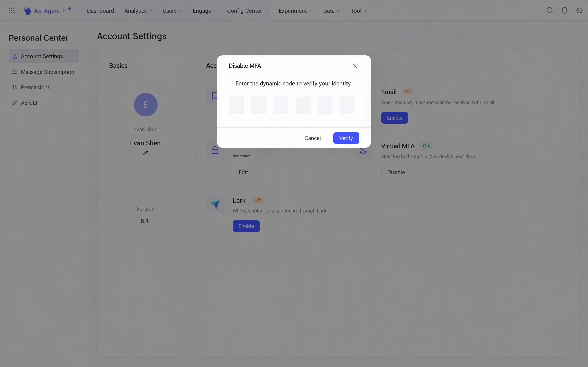This screenshot has height=367, width=588.
Task: Open the apps grid launcher icon
Action: (x=12, y=10)
